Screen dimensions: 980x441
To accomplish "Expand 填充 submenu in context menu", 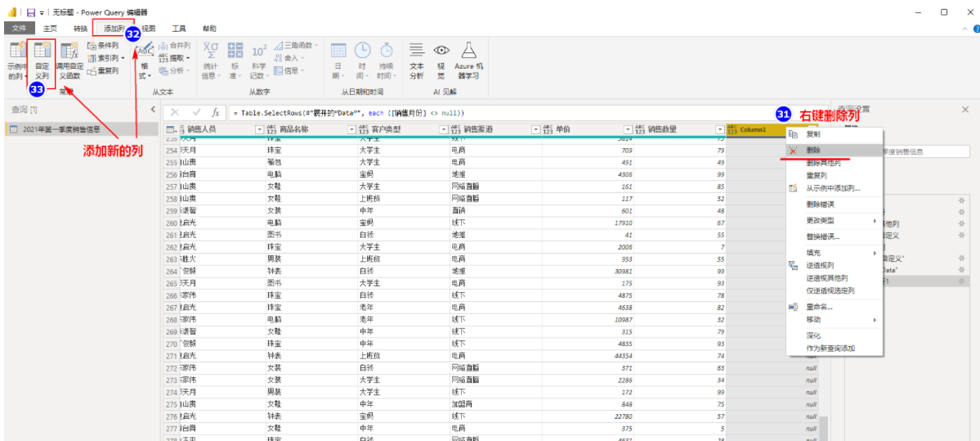I will point(834,253).
